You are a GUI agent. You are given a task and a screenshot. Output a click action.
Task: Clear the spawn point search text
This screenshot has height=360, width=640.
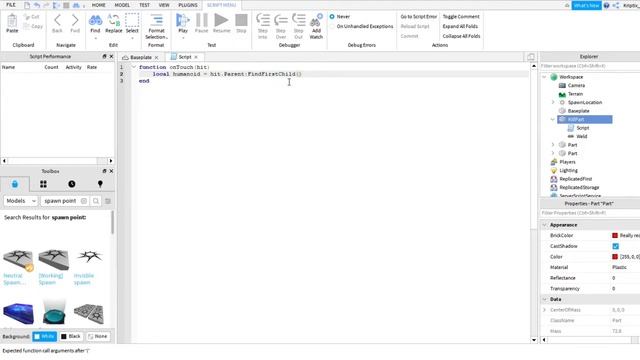[x=84, y=201]
